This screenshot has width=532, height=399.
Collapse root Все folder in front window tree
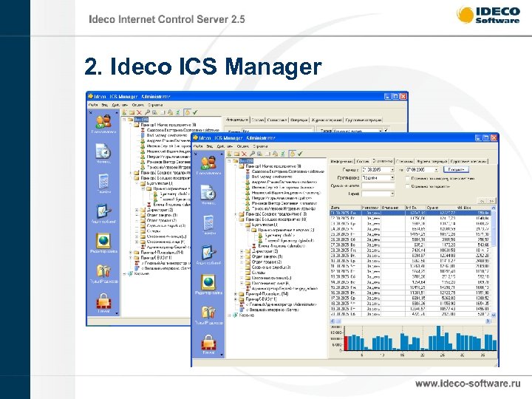[230, 161]
